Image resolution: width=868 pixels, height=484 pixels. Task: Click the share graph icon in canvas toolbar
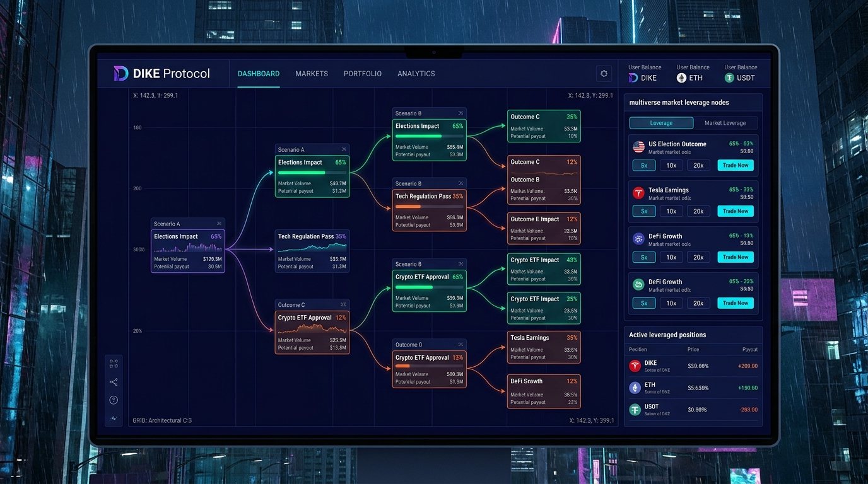[114, 382]
